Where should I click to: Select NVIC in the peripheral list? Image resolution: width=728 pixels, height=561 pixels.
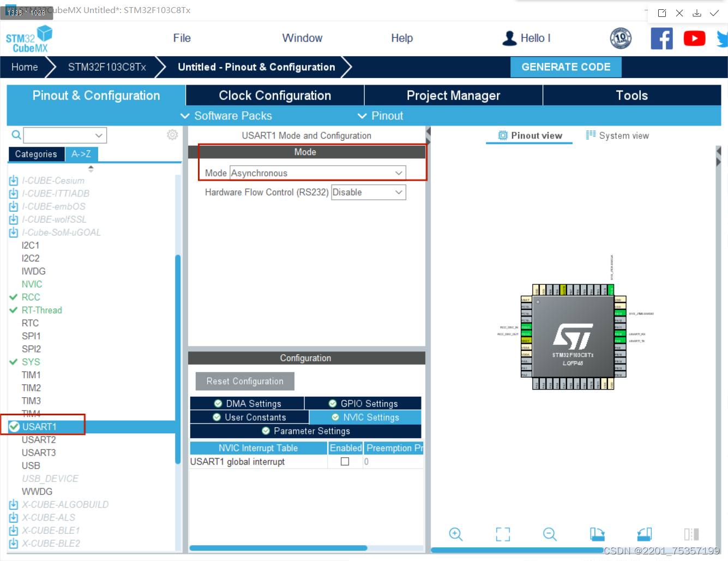(x=32, y=284)
